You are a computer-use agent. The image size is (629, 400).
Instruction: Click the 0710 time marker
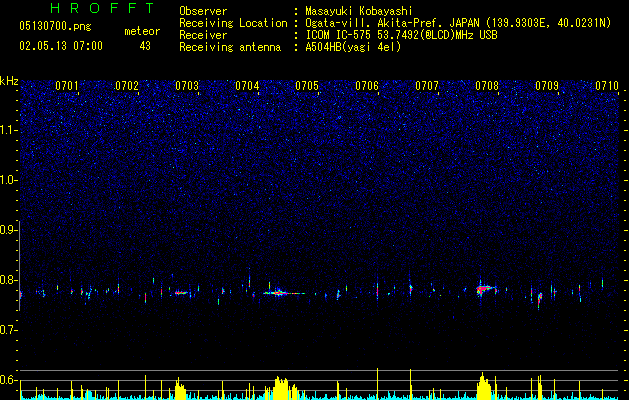point(607,86)
